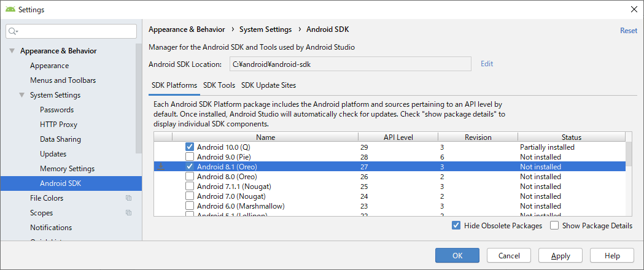Image resolution: width=644 pixels, height=270 pixels.
Task: Click the Scopes project-level icon
Action: pos(128,213)
